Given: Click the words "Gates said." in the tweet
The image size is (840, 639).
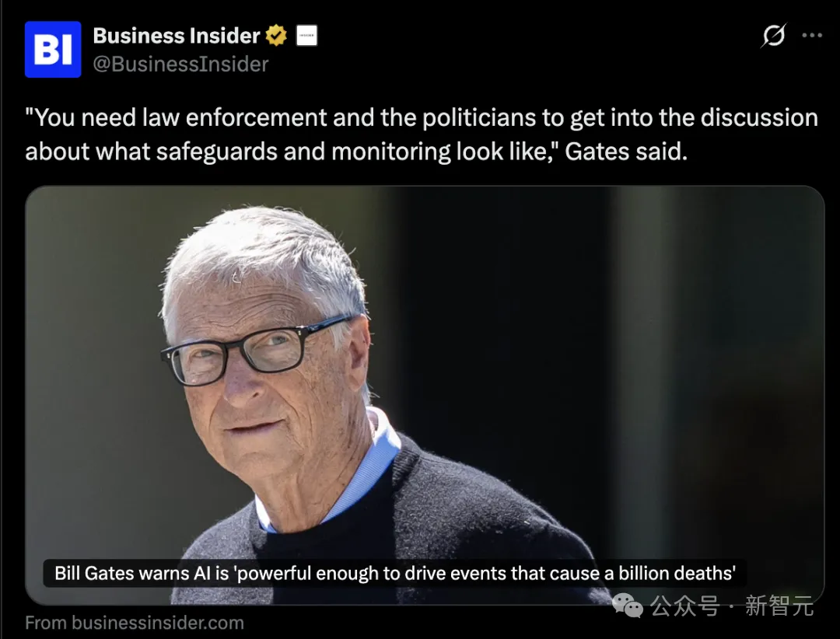Looking at the screenshot, I should point(626,152).
